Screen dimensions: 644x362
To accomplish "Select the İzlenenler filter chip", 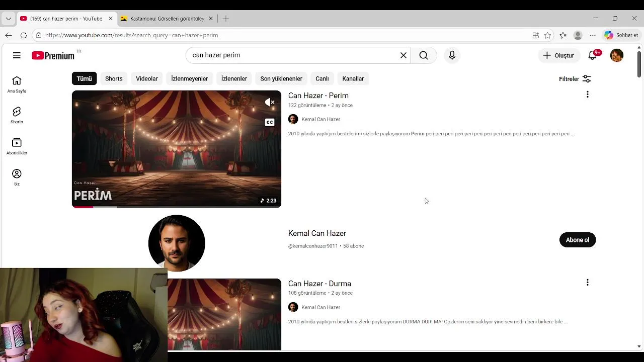I will [x=234, y=78].
